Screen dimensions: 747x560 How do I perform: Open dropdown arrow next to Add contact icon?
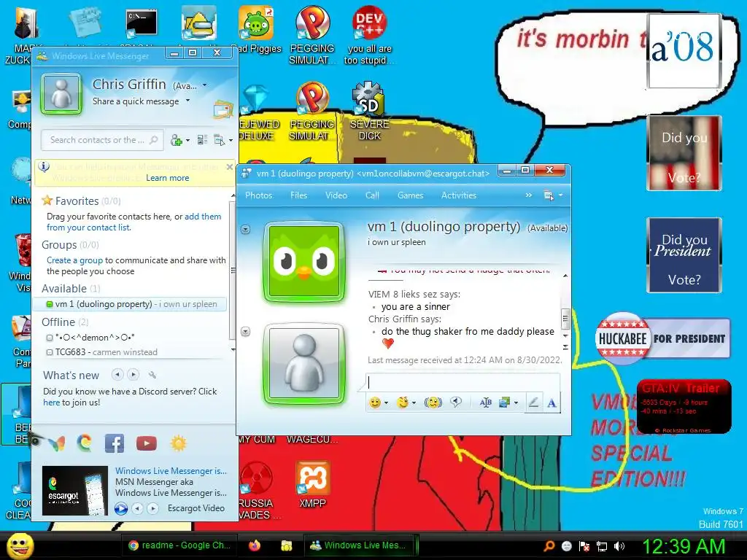point(187,141)
